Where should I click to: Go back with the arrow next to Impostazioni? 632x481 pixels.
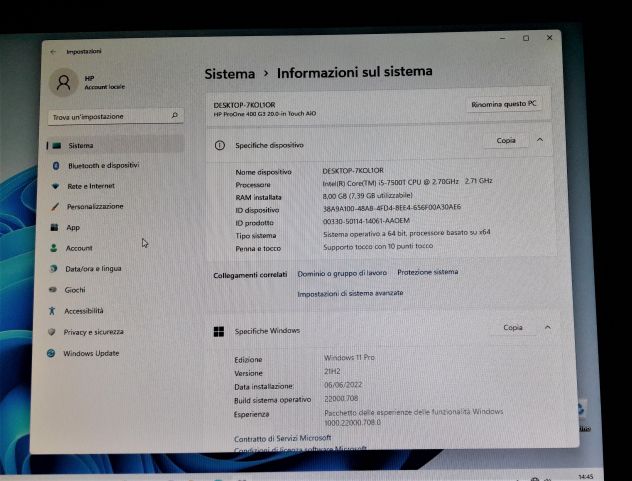tap(53, 52)
